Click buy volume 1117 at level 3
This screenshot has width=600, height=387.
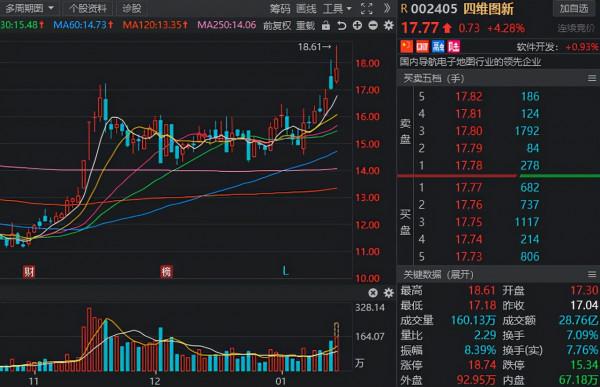coord(527,222)
